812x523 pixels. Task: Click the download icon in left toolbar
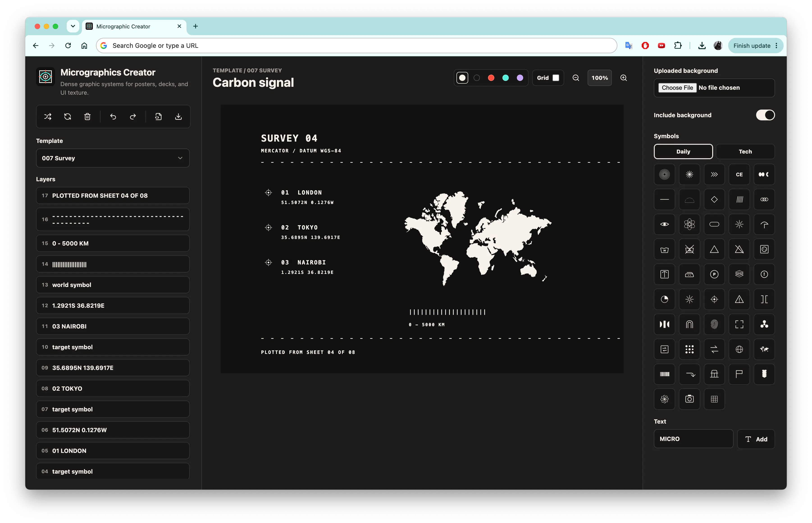(178, 117)
